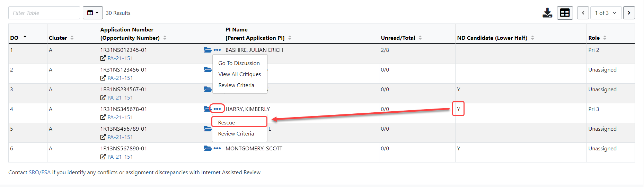Image resolution: width=644 pixels, height=187 pixels.
Task: Click the 2/8 unread/total cell
Action: (385, 50)
